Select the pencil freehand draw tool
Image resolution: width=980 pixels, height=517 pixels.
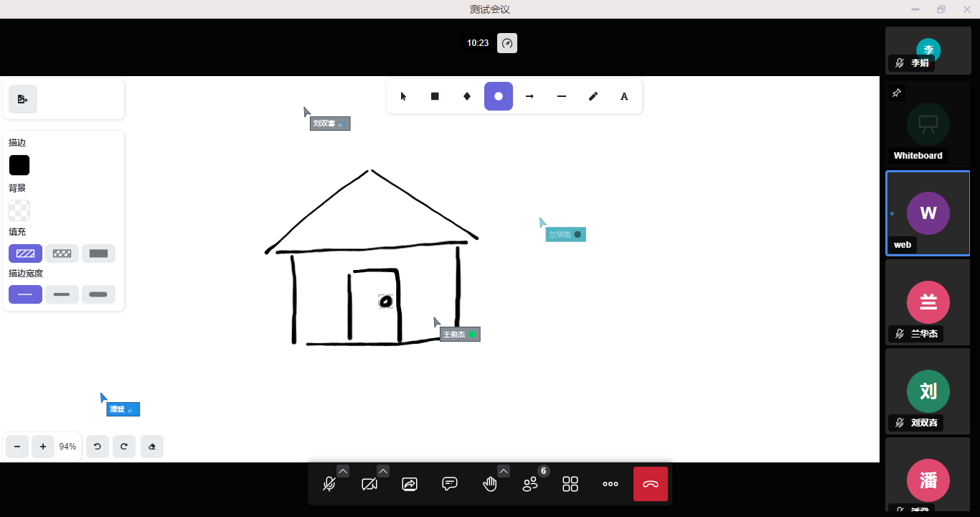coord(593,96)
